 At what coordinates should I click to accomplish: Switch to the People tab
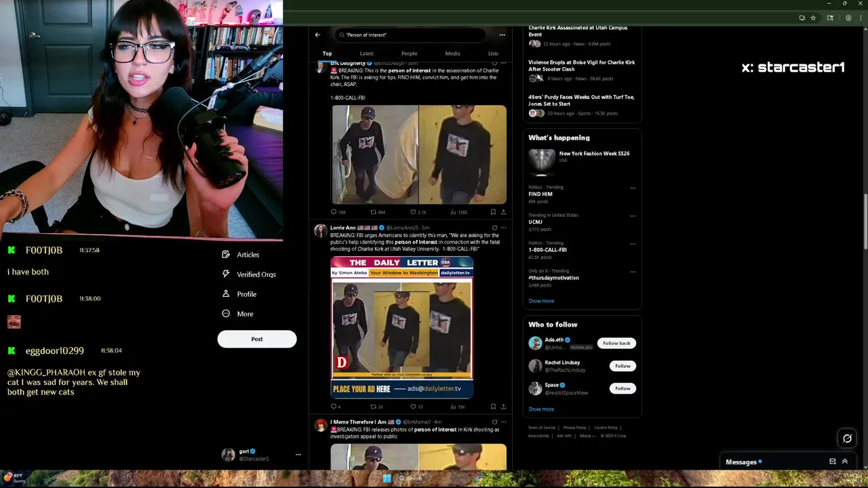tap(409, 54)
